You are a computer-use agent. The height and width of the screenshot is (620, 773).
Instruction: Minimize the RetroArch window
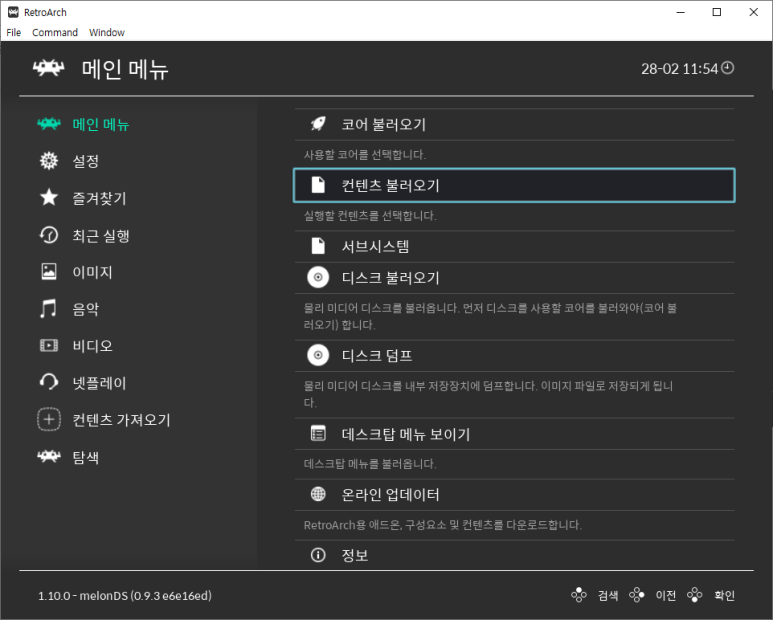tap(681, 12)
